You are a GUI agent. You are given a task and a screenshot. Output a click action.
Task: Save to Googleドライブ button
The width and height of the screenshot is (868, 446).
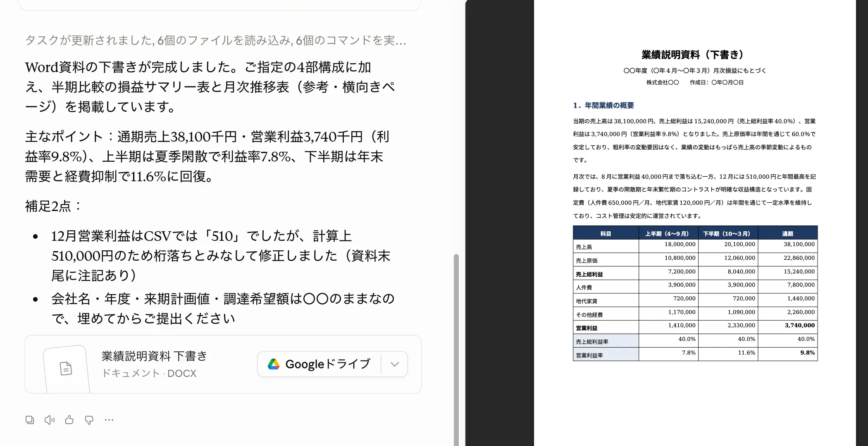coord(319,364)
